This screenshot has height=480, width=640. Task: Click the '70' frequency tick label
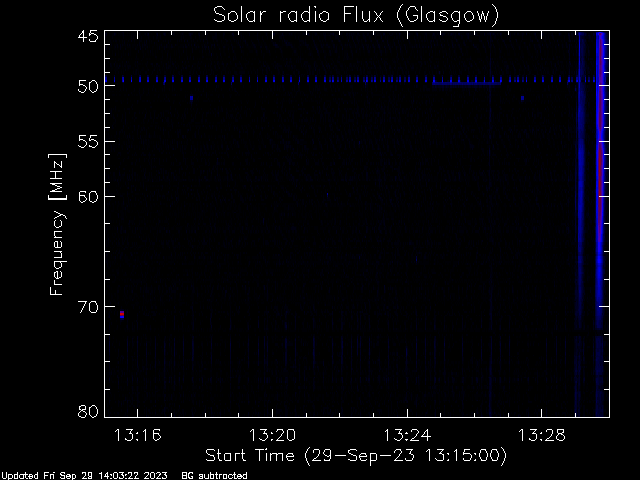(x=88, y=307)
